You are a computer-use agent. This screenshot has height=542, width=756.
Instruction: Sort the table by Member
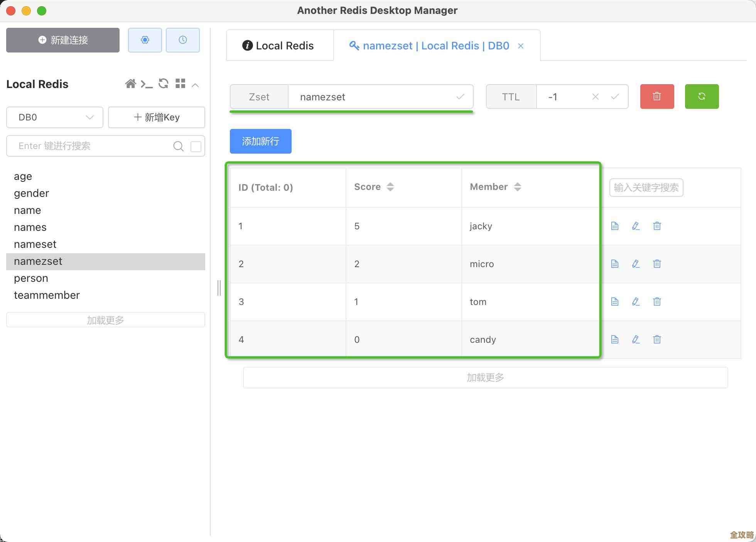tap(517, 187)
